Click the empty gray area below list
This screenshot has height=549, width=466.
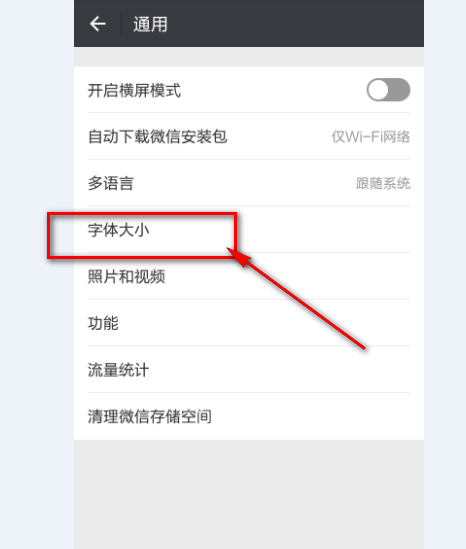click(x=249, y=494)
